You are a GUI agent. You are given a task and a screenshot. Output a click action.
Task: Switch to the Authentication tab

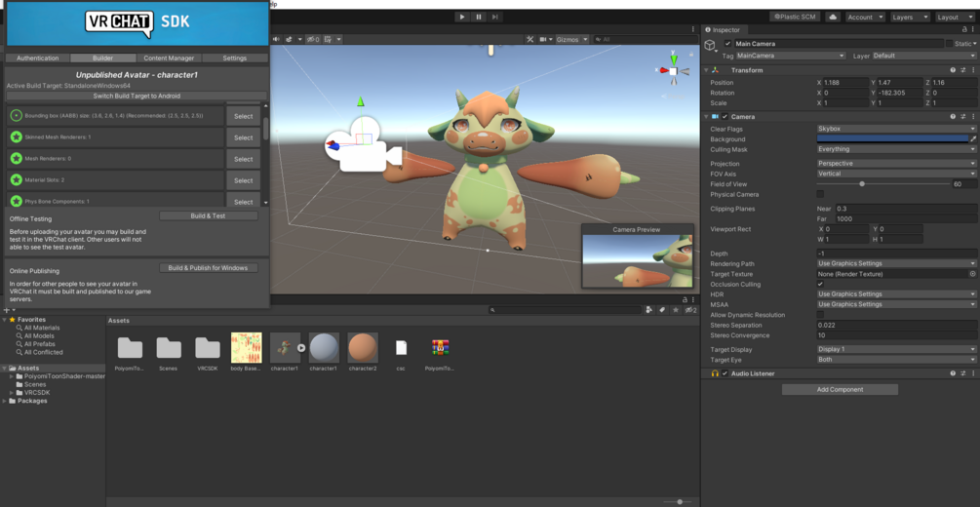coord(37,58)
